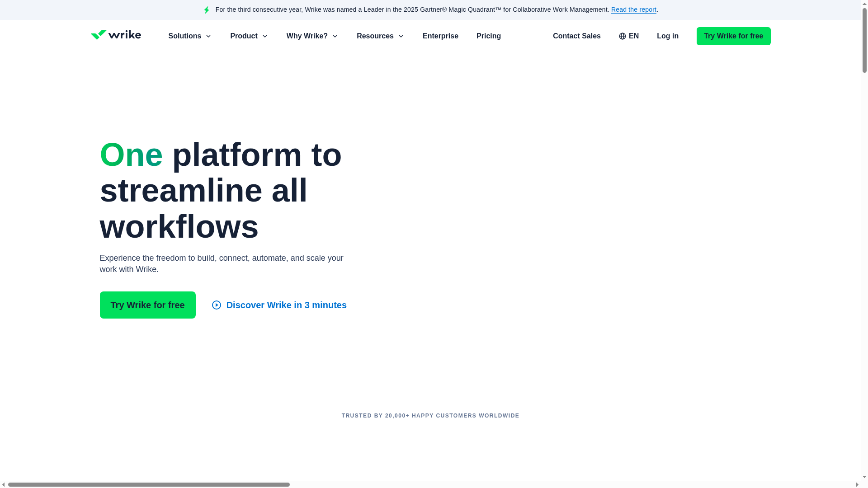Click the green Try Wrike for free header button
Viewport: 868px width, 488px height.
[x=733, y=36]
